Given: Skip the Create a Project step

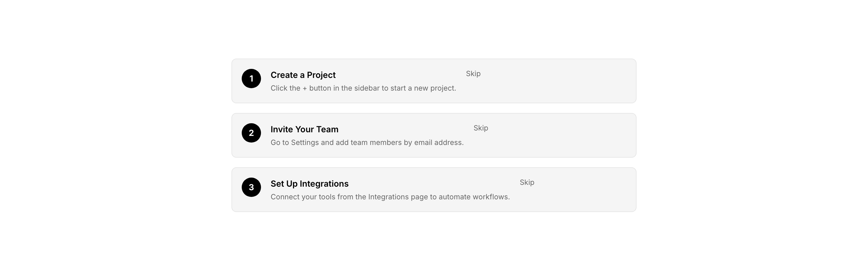Looking at the screenshot, I should click(473, 74).
